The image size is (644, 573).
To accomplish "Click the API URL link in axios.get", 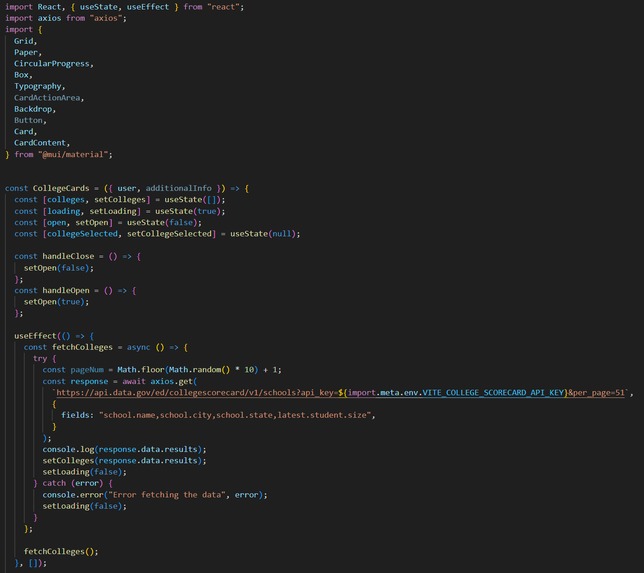I will [340, 393].
